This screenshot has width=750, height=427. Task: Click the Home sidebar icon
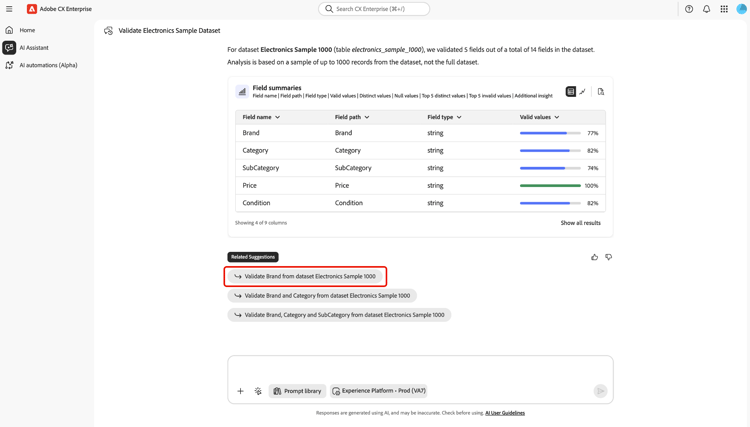[x=9, y=30]
